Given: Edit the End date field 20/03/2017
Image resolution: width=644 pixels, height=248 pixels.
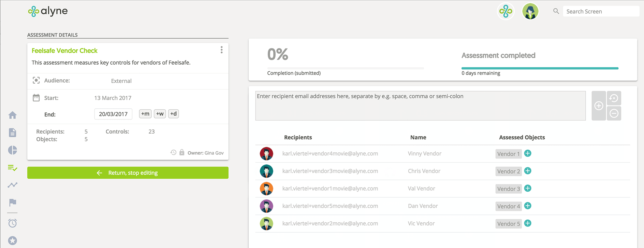Looking at the screenshot, I should [x=113, y=114].
